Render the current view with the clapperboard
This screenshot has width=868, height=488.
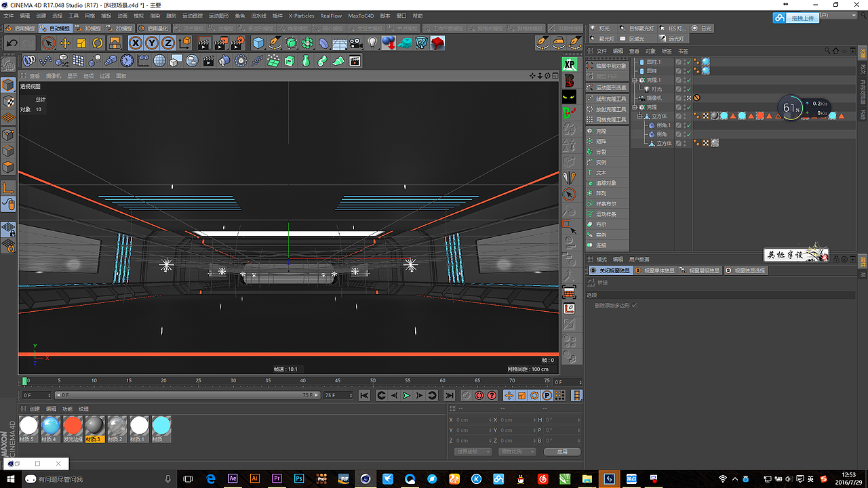204,43
